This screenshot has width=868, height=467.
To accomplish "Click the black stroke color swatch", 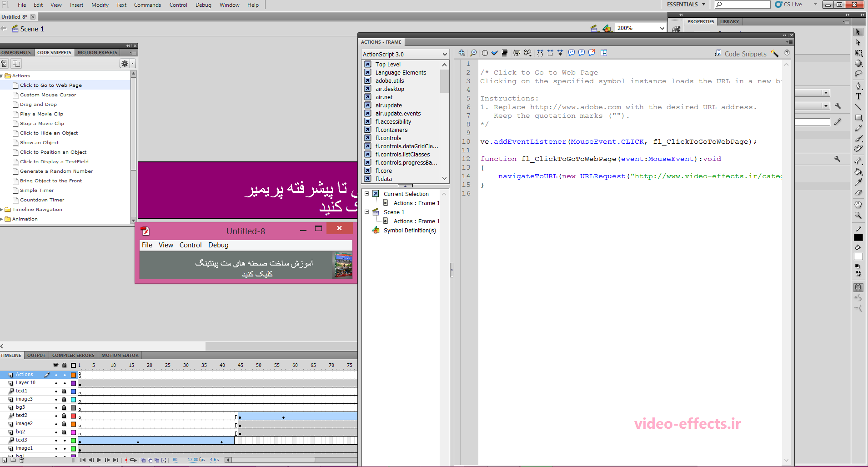I will (858, 237).
